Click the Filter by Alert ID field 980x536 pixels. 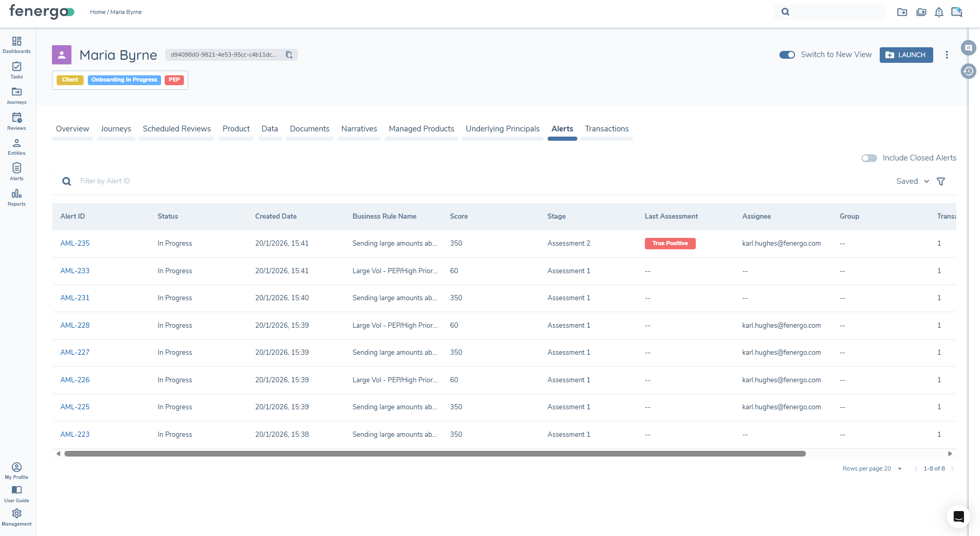coord(208,181)
